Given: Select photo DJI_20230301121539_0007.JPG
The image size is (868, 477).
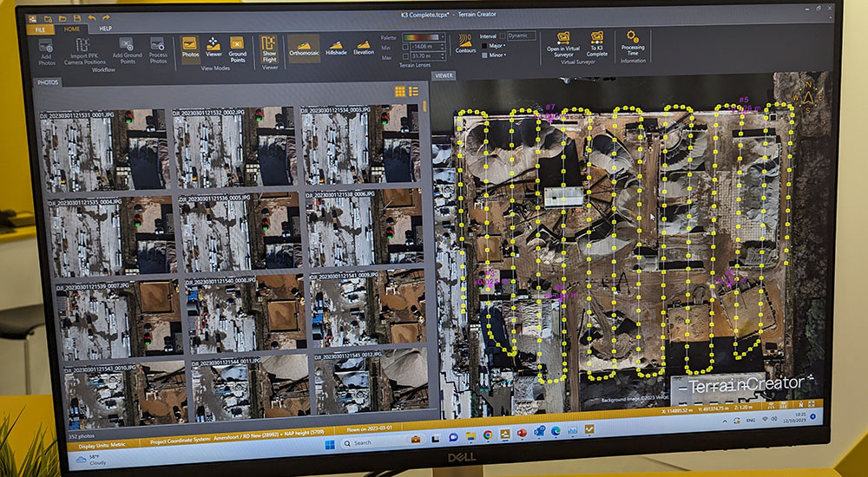Looking at the screenshot, I should [x=120, y=321].
